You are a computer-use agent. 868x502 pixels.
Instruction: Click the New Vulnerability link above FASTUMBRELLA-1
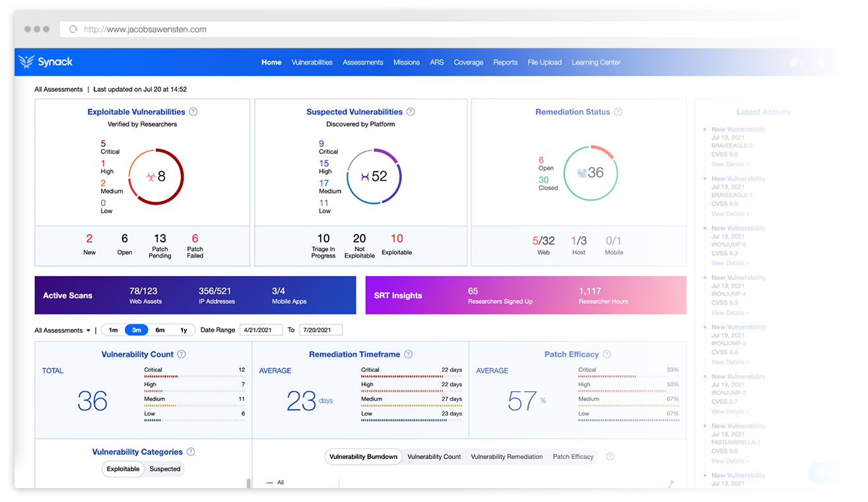(x=739, y=426)
